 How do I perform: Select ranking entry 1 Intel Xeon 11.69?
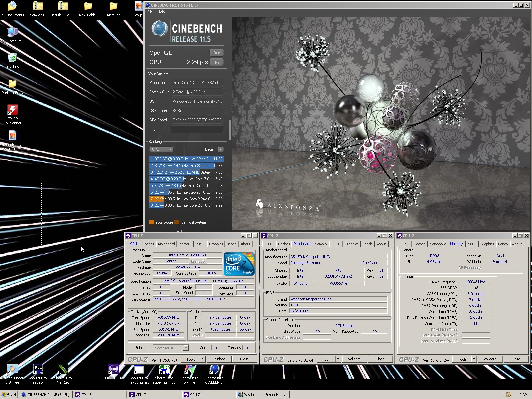point(187,159)
